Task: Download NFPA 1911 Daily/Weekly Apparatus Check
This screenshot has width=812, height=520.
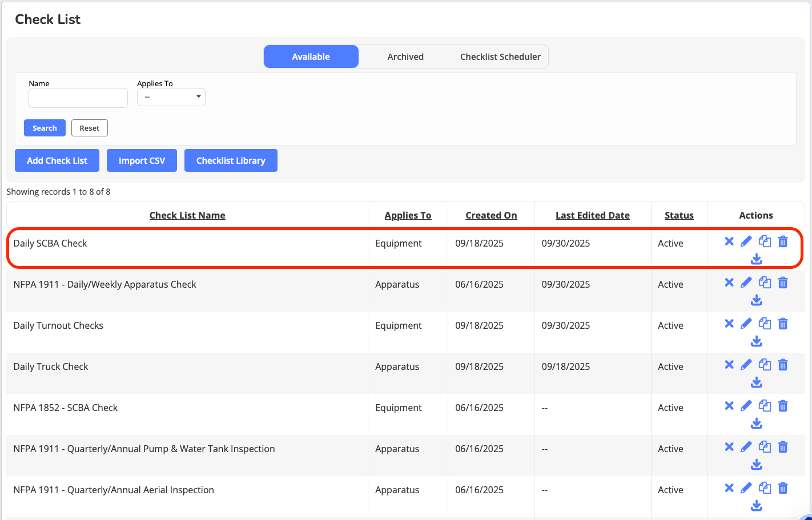Action: click(756, 300)
